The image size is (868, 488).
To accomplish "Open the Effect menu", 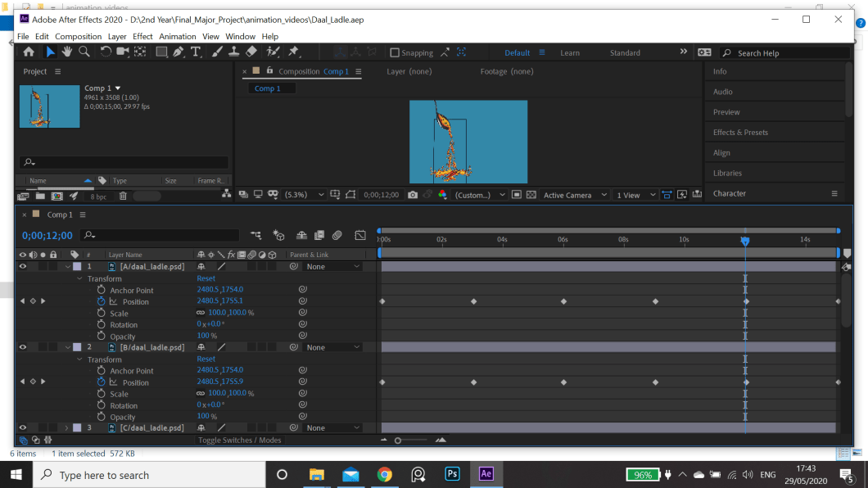I will 142,37.
